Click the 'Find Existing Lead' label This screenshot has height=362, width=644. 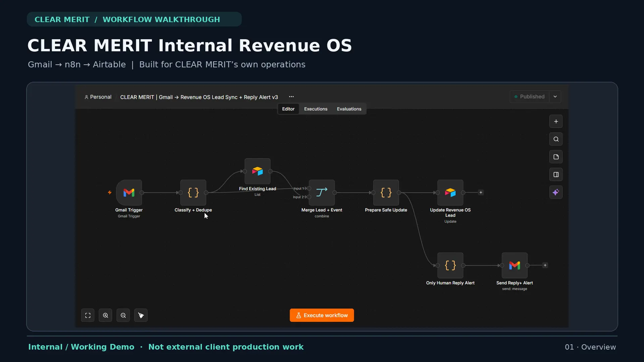(x=258, y=189)
